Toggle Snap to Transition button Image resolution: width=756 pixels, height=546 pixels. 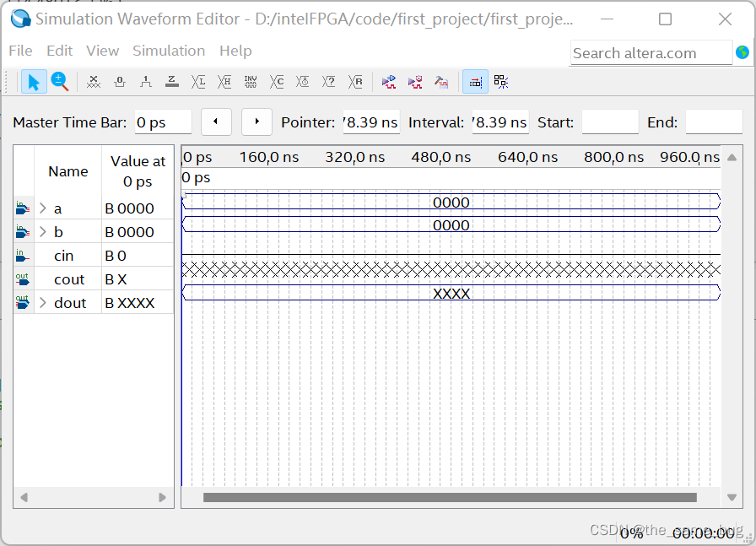point(501,82)
